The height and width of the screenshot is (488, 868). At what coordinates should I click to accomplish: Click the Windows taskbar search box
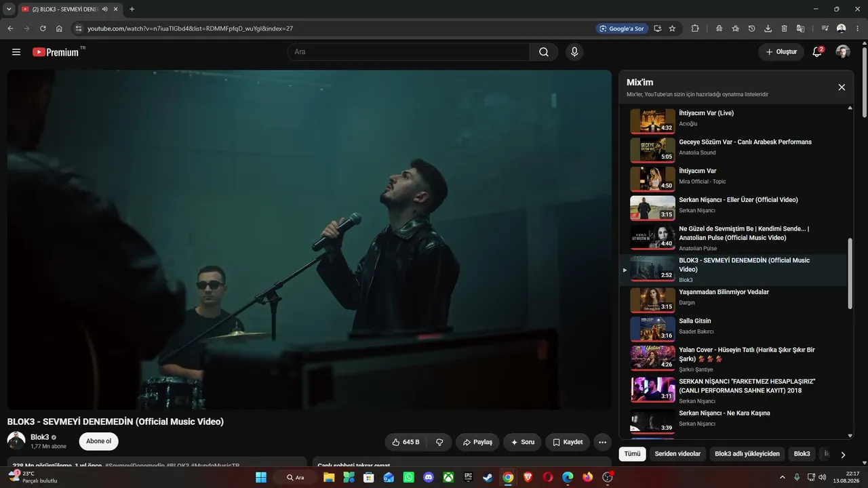coord(295,477)
